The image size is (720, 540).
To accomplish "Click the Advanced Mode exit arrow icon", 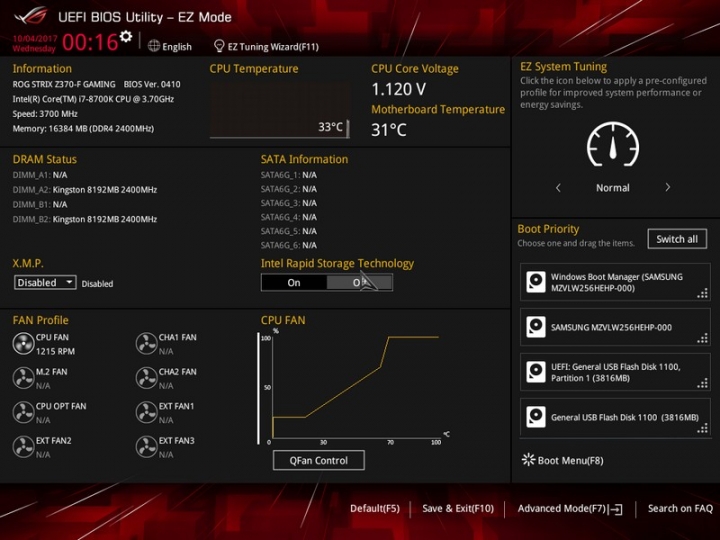I will [616, 509].
